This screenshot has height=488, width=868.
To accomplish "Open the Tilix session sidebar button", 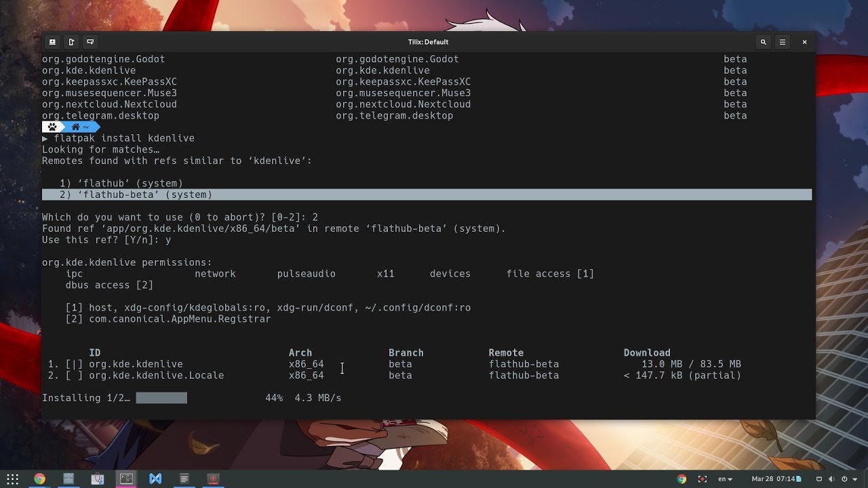I will (52, 42).
